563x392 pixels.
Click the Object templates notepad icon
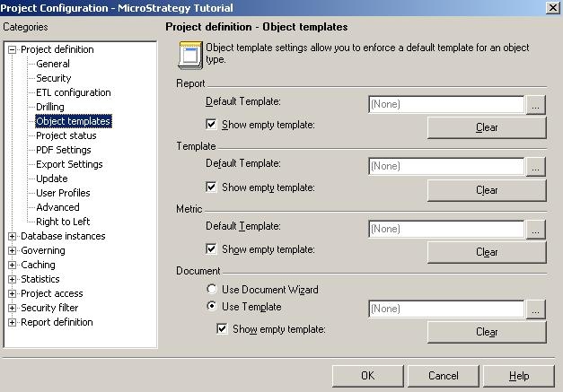(x=190, y=56)
